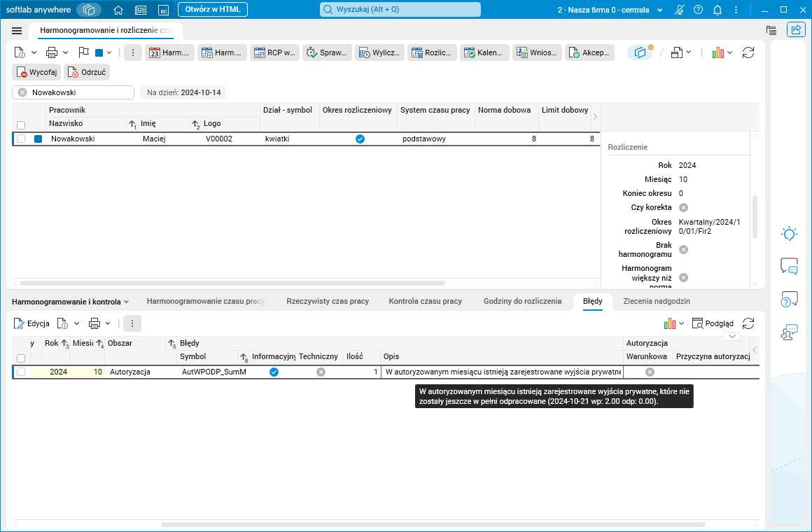
Task: Click the layout panel icon in upper toolbar
Action: pos(676,52)
